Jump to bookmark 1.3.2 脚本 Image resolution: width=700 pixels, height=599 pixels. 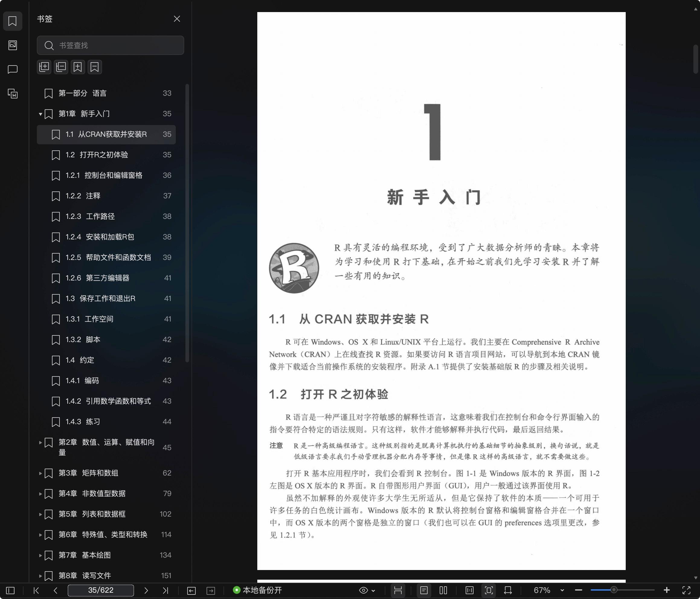[106, 340]
